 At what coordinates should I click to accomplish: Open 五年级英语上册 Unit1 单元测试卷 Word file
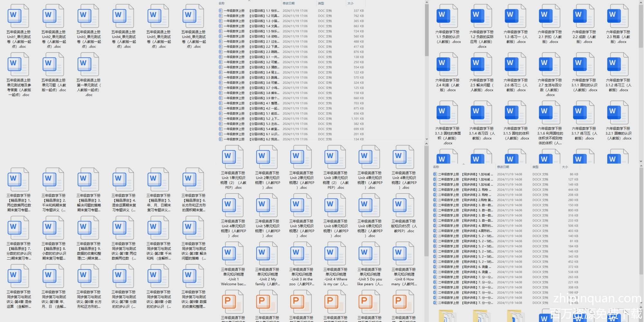[19, 17]
